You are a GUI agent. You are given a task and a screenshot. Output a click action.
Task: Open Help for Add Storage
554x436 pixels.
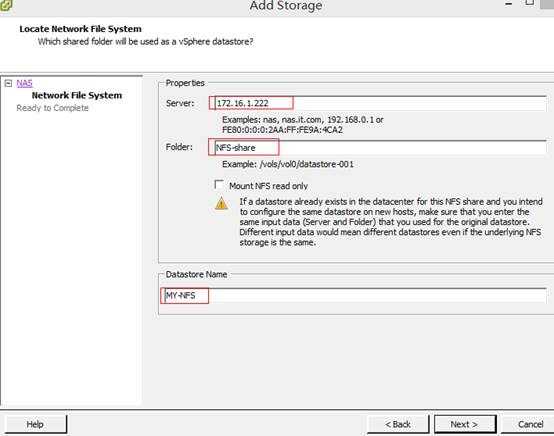(35, 424)
